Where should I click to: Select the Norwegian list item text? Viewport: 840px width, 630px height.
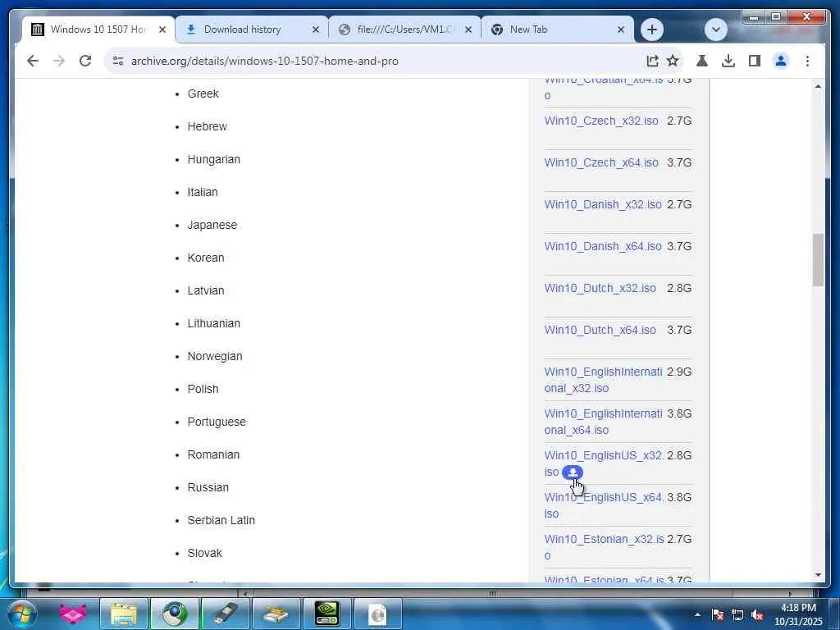(x=215, y=356)
